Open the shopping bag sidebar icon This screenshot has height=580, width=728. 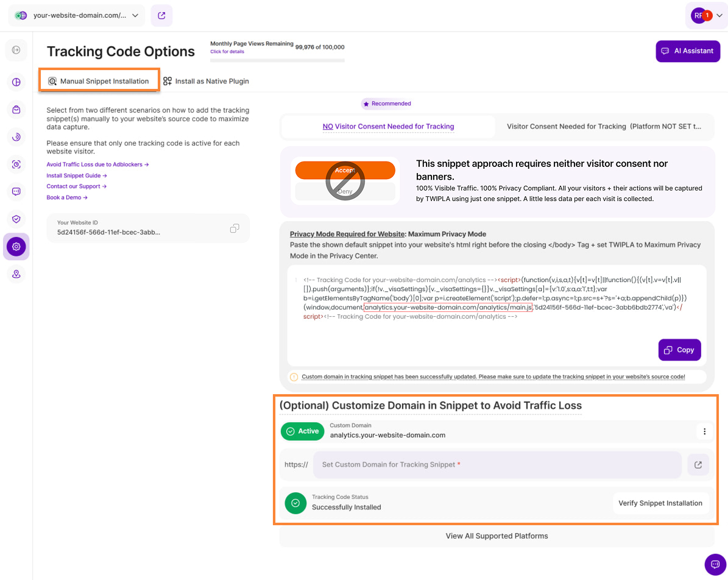(x=16, y=110)
